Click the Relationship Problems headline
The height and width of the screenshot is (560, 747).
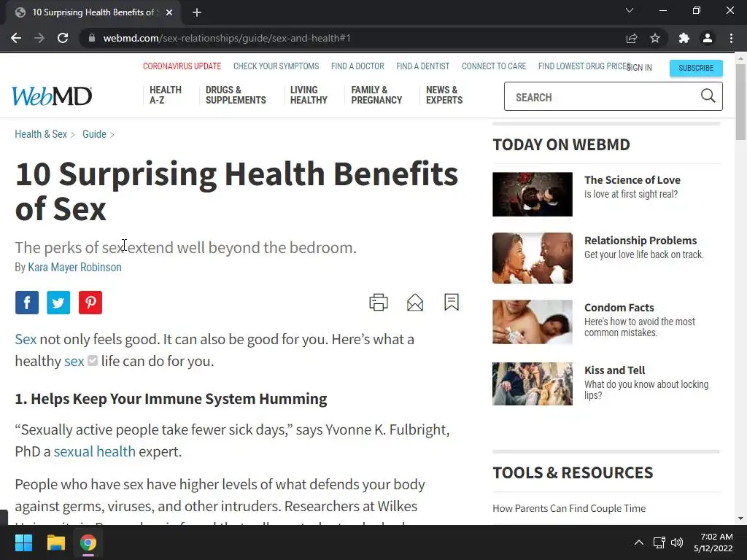click(x=640, y=241)
